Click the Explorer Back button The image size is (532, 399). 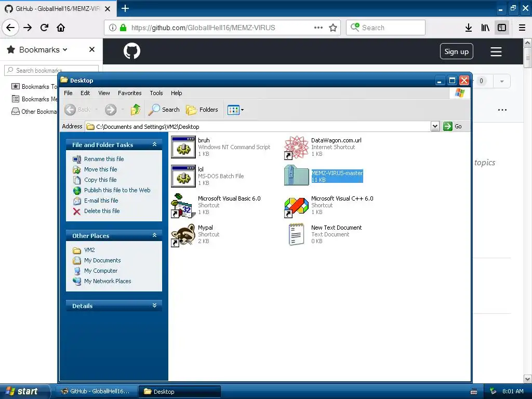point(78,110)
